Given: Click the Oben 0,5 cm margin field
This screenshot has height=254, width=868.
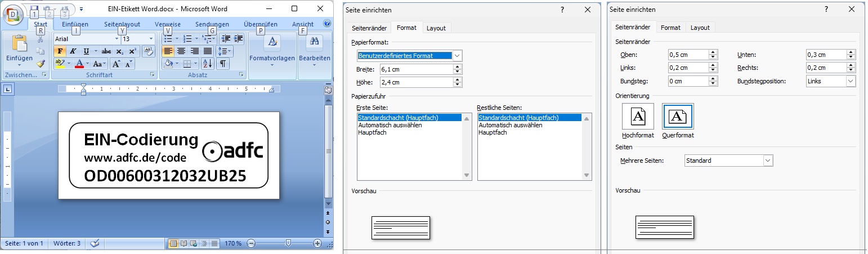Looking at the screenshot, I should pos(688,55).
